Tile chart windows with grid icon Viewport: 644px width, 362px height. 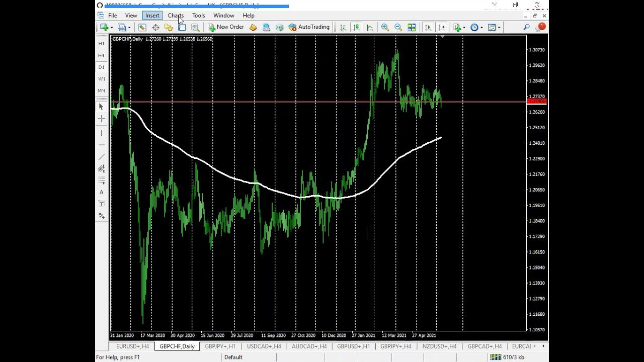(412, 27)
